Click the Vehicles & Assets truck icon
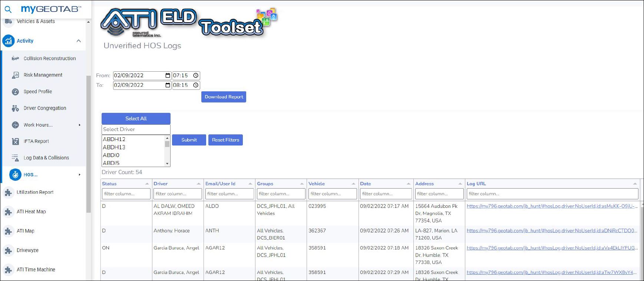The height and width of the screenshot is (281, 644). [8, 22]
